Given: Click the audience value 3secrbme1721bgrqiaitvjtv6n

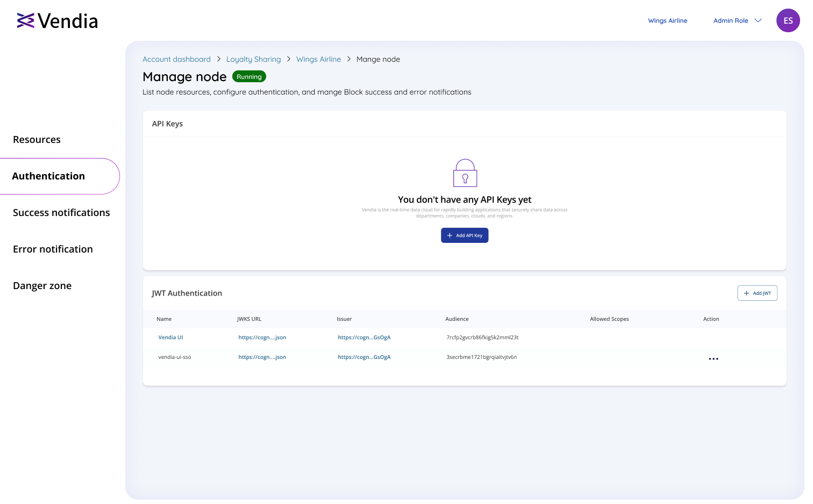Looking at the screenshot, I should pyautogui.click(x=481, y=357).
